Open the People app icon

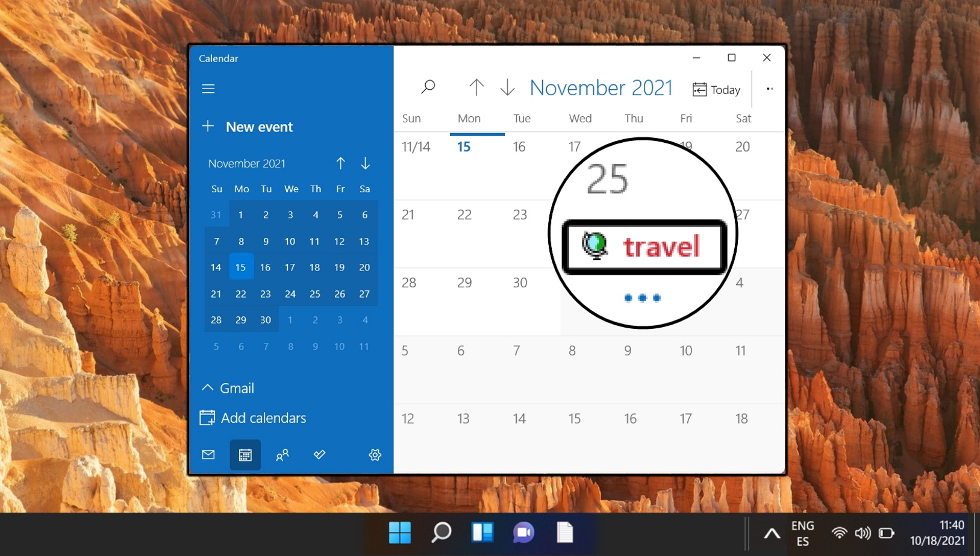[282, 455]
